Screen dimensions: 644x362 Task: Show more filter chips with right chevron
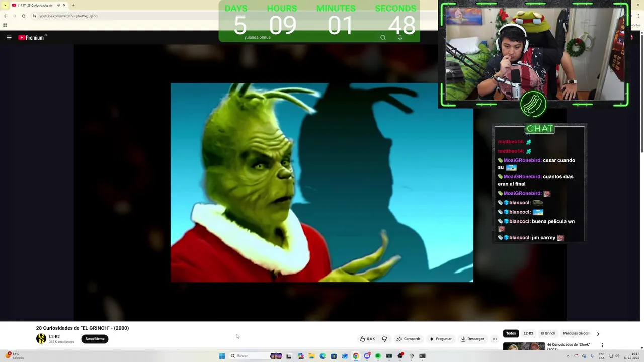tap(598, 334)
